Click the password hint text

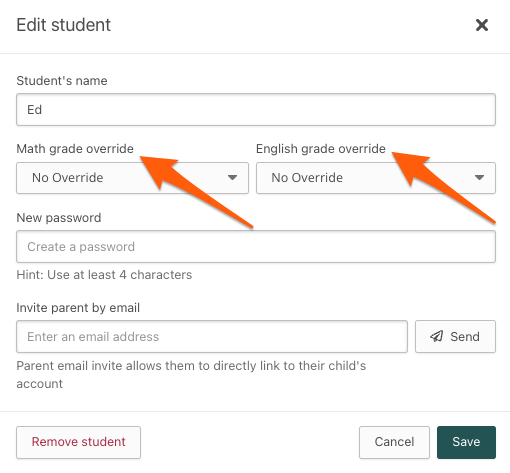click(x=104, y=275)
